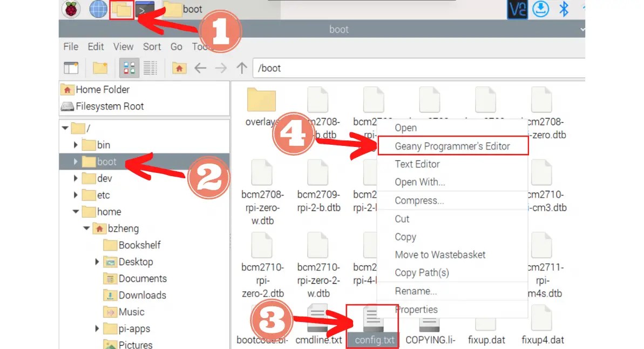This screenshot has width=644, height=349.
Task: Select the bcm2710-rpi-zero-2-w.dtb file
Action: (x=318, y=265)
